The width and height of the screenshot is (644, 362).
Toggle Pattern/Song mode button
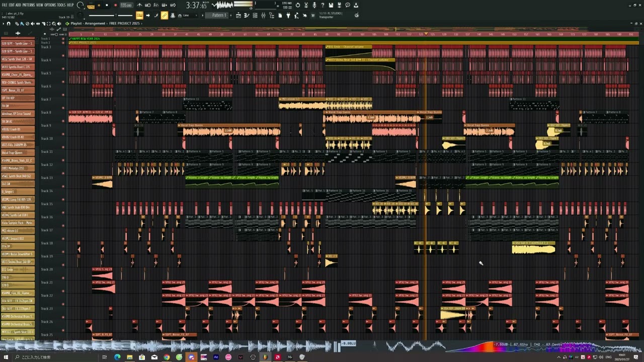[x=91, y=7]
